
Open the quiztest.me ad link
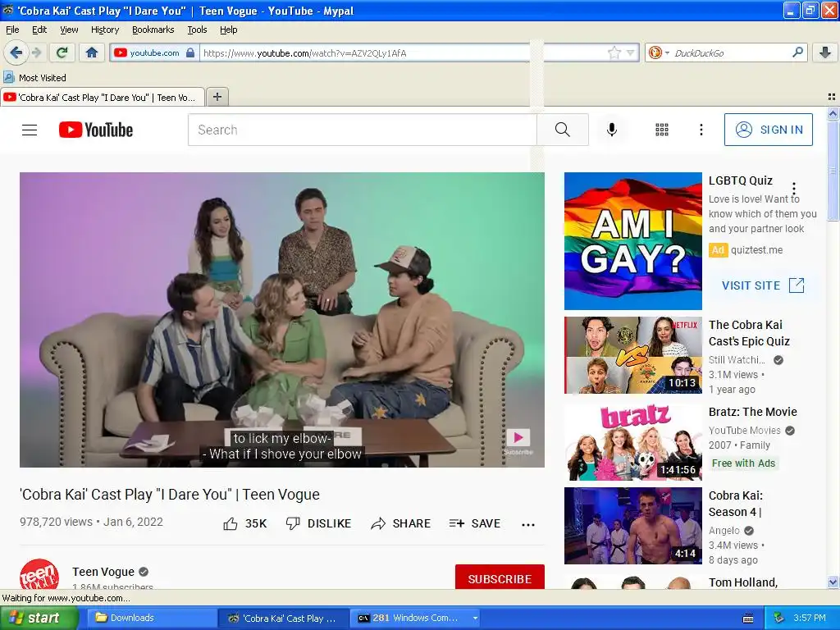click(x=756, y=249)
